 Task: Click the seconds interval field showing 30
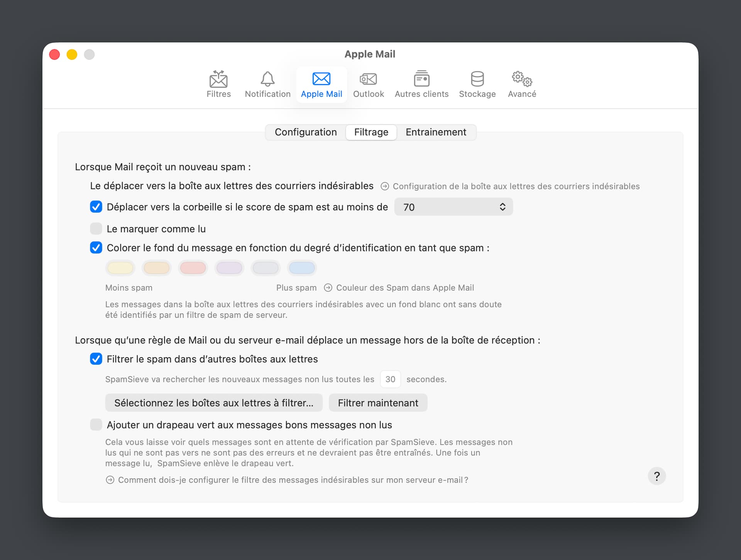coord(390,379)
